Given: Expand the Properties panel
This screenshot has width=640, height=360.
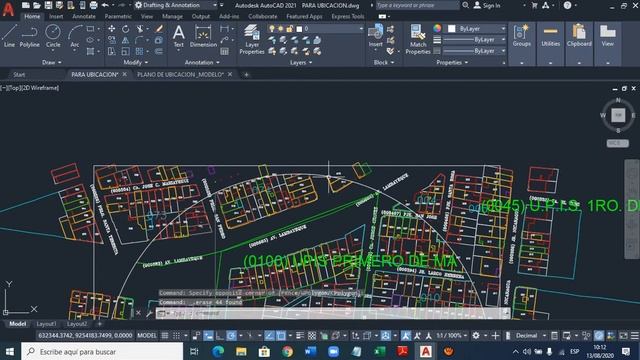Looking at the screenshot, I should (x=452, y=62).
